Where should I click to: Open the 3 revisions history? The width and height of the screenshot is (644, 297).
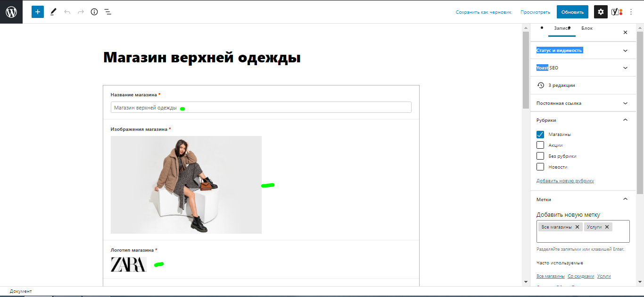(x=583, y=85)
